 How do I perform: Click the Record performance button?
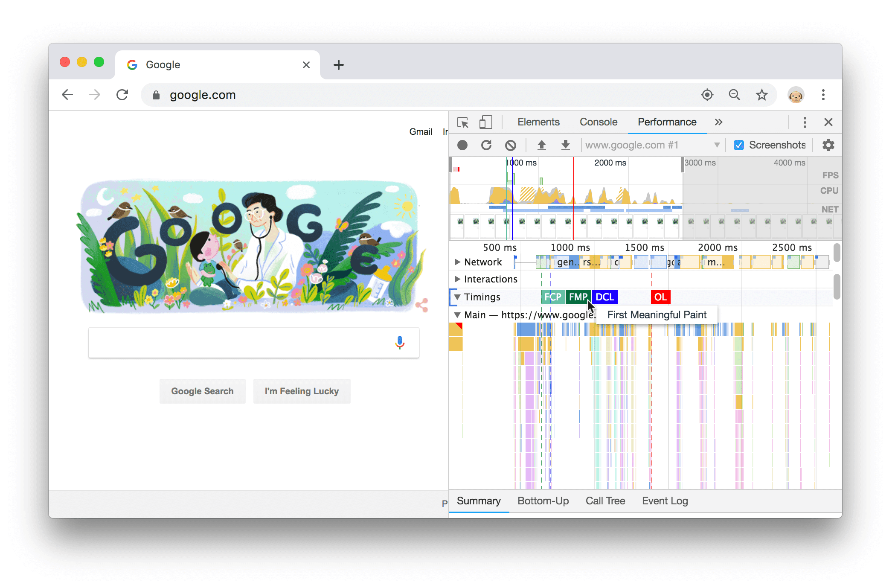[462, 144]
